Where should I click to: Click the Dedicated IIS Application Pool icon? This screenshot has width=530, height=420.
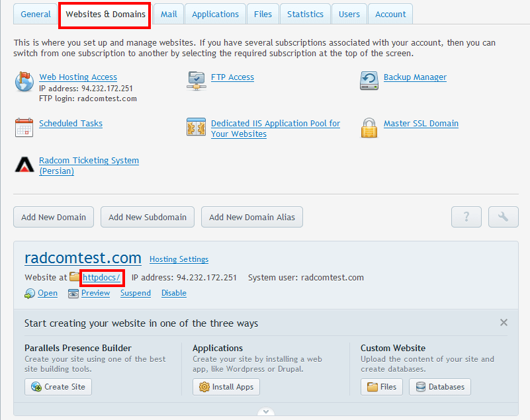click(196, 127)
